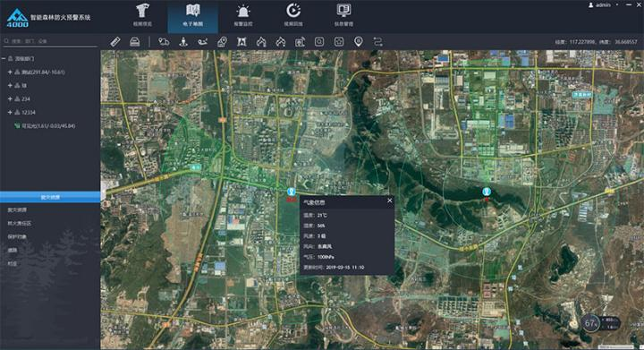Click the right weather station marker on map
644x350 pixels.
pyautogui.click(x=487, y=192)
